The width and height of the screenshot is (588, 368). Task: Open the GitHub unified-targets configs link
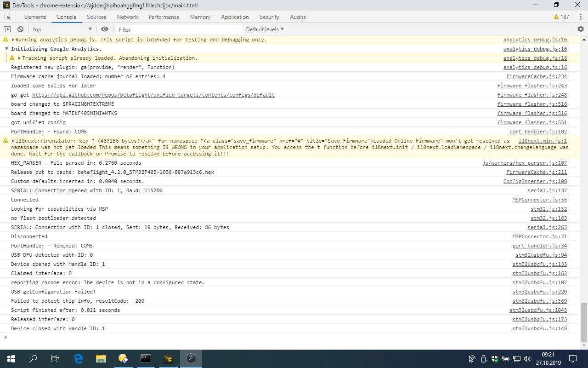(153, 95)
